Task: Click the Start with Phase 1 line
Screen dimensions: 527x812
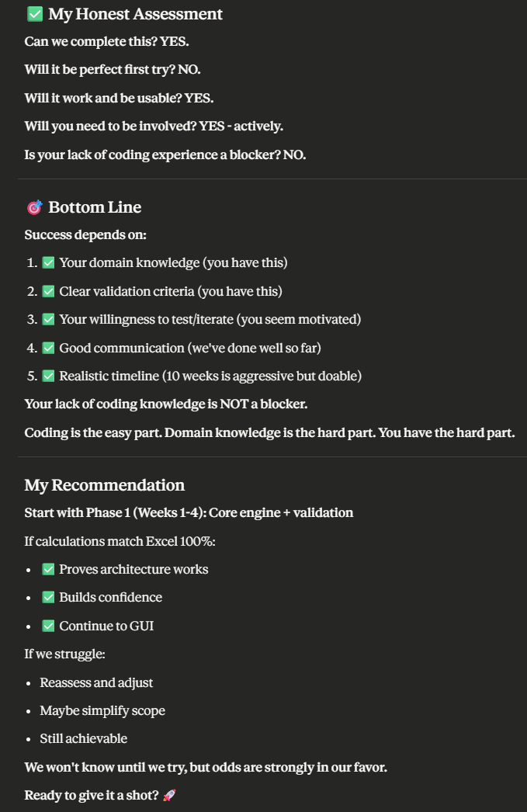Action: [x=189, y=513]
